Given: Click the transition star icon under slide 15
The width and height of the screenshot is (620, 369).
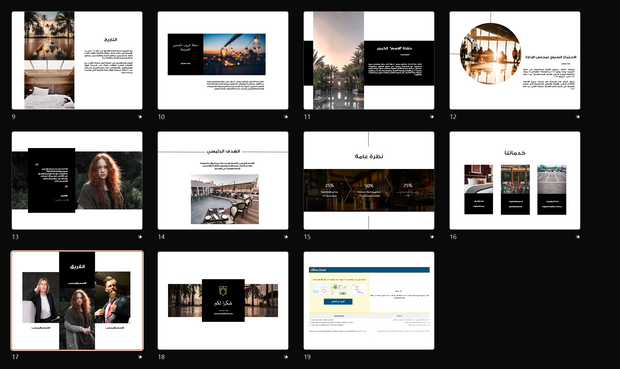Looking at the screenshot, I should coord(432,237).
